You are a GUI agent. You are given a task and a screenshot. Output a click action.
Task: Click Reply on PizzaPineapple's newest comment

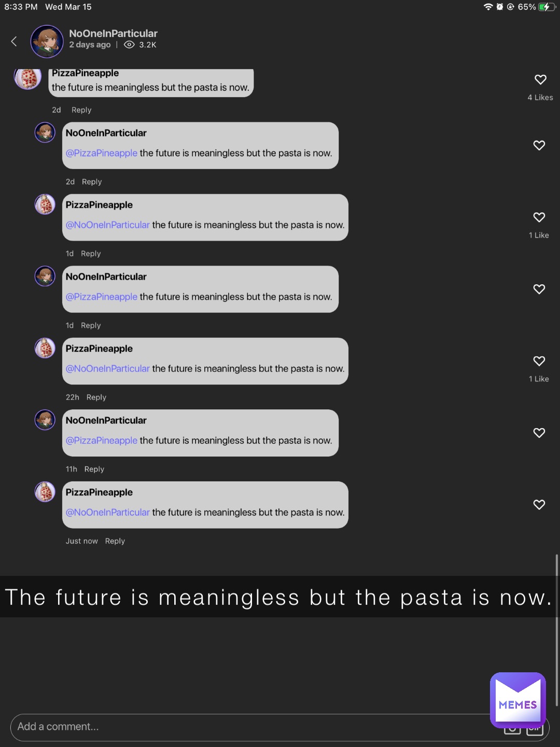click(115, 541)
